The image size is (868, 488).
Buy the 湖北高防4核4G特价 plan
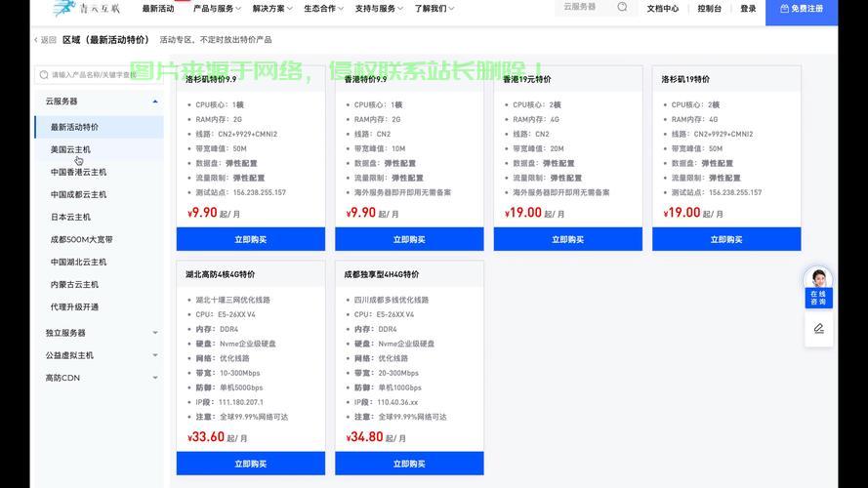pos(250,464)
